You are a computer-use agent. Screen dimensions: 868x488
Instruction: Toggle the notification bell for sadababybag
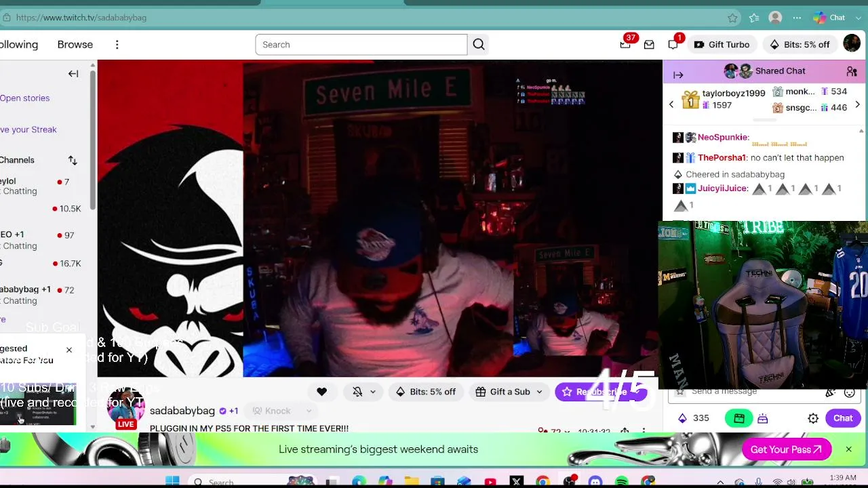point(357,392)
